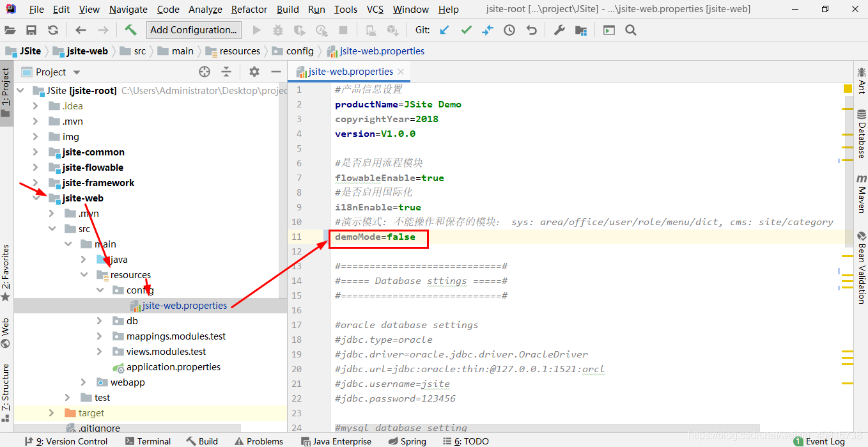
Task: Run green play icon
Action: tap(257, 30)
